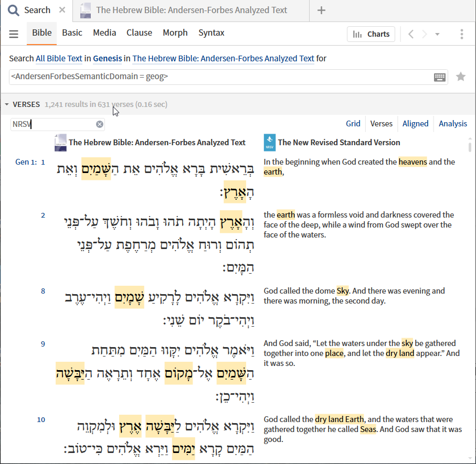Open The New Revised Standard Version header

pos(339,143)
